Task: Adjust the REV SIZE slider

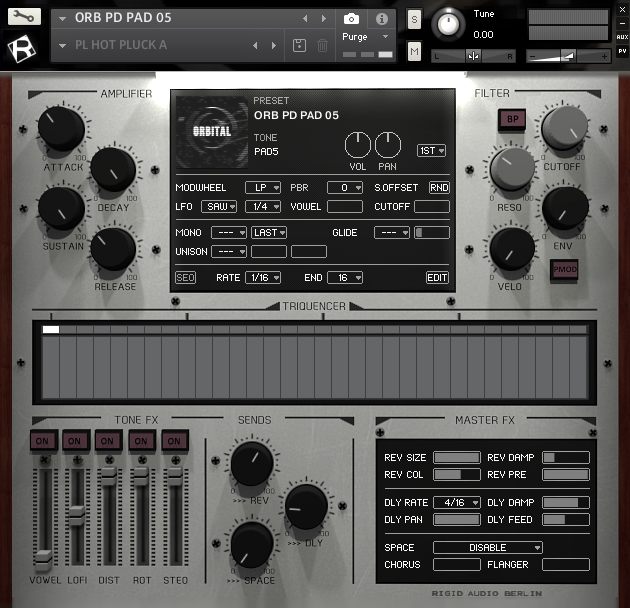Action: (x=457, y=458)
